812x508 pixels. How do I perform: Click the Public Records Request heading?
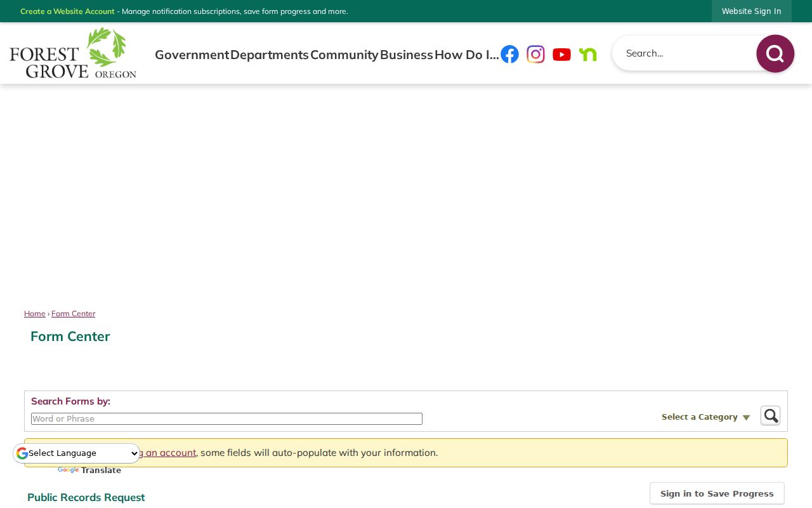point(86,497)
